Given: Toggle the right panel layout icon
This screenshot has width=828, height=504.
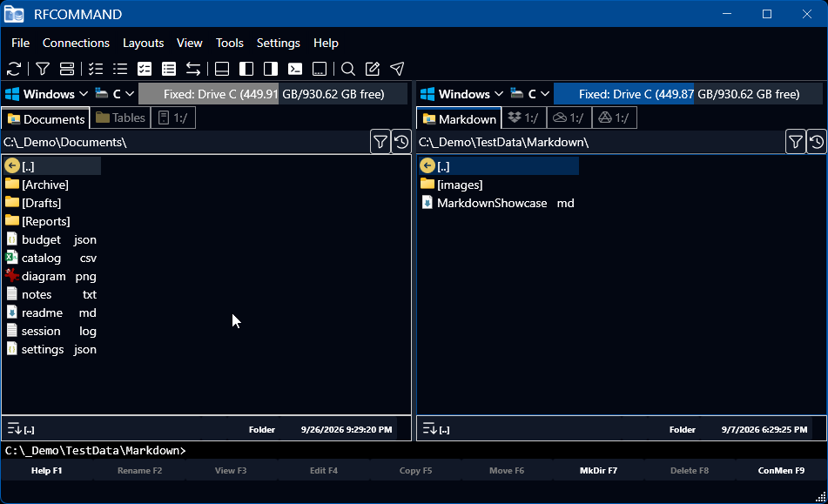Looking at the screenshot, I should (271, 69).
